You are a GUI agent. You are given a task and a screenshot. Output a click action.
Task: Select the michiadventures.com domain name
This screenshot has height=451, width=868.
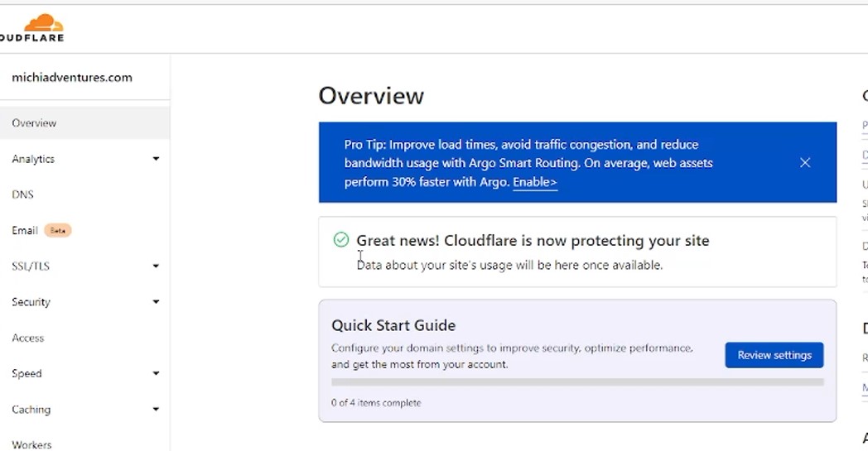(72, 78)
